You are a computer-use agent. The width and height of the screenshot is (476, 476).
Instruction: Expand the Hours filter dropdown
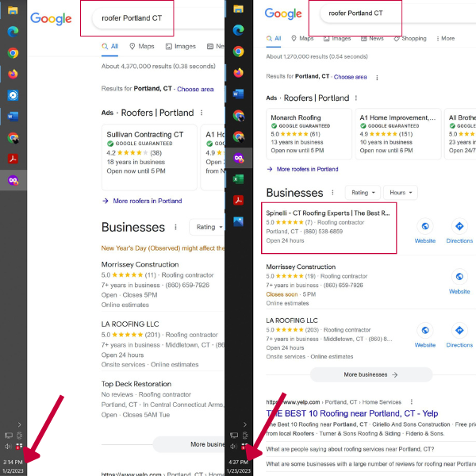pos(401,193)
